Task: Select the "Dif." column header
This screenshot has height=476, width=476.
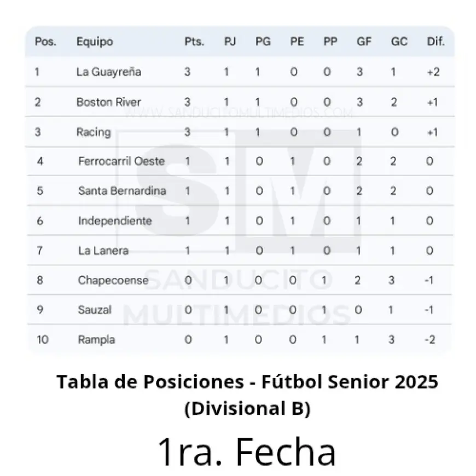Action: coord(436,42)
